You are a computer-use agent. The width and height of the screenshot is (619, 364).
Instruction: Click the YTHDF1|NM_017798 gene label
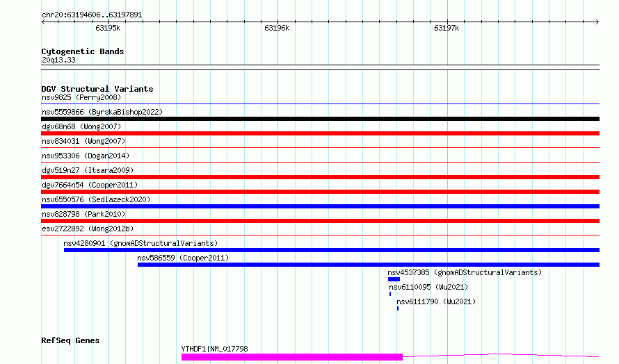[x=214, y=349]
